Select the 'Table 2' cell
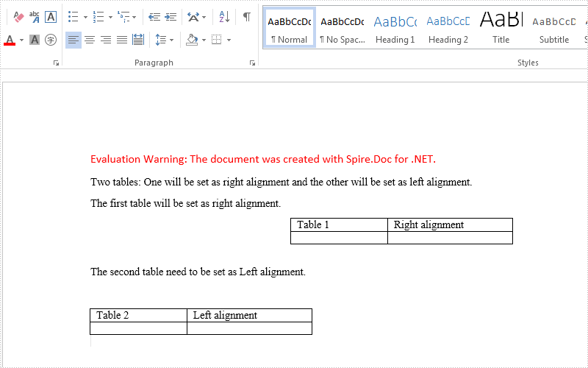This screenshot has width=588, height=368. 138,316
